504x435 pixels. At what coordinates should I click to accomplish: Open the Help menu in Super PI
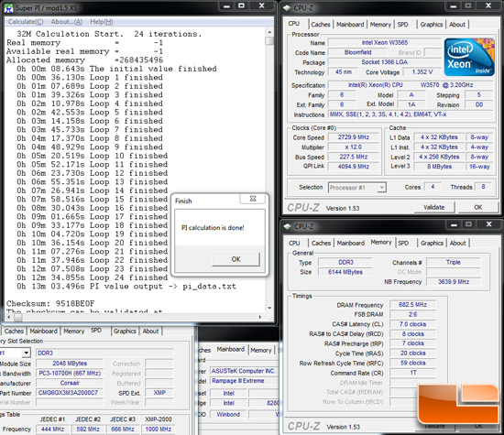pos(101,22)
